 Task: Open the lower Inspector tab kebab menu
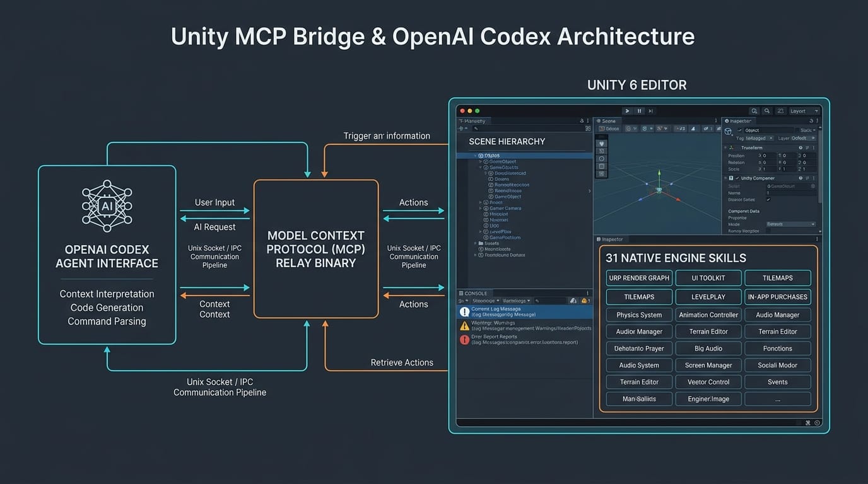(818, 239)
